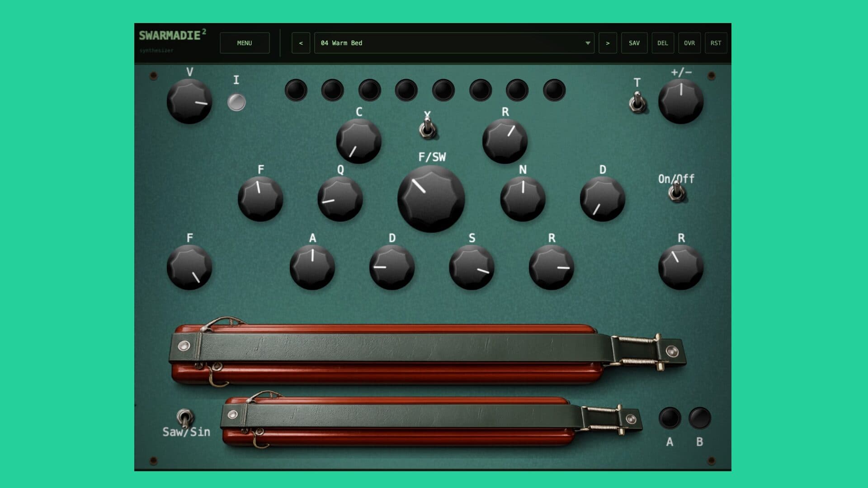The image size is (868, 488).
Task: Open the MENU button
Action: tap(245, 43)
